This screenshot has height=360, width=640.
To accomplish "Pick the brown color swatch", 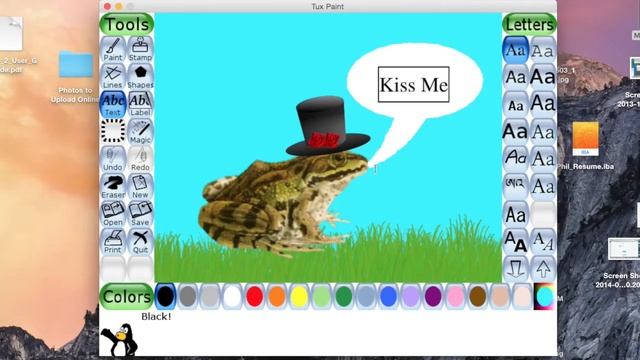I will (477, 296).
